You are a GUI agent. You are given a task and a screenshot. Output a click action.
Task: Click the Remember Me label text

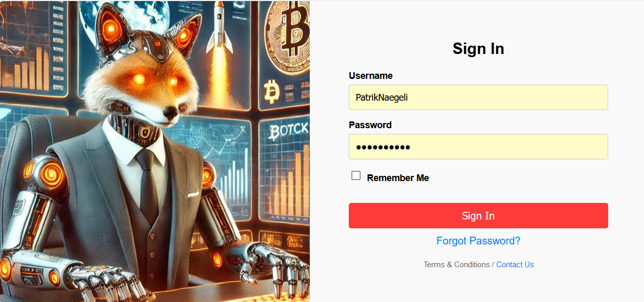click(x=398, y=178)
